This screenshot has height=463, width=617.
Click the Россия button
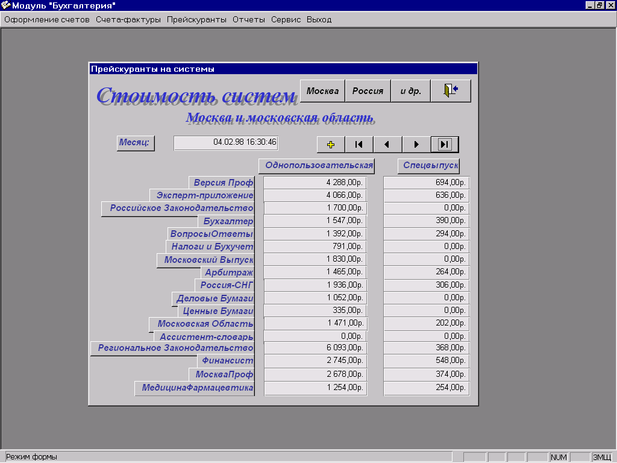368,91
